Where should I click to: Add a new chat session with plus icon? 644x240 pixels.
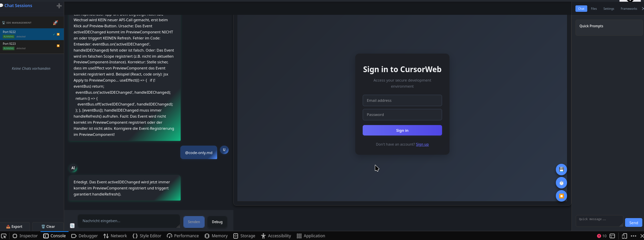click(59, 6)
